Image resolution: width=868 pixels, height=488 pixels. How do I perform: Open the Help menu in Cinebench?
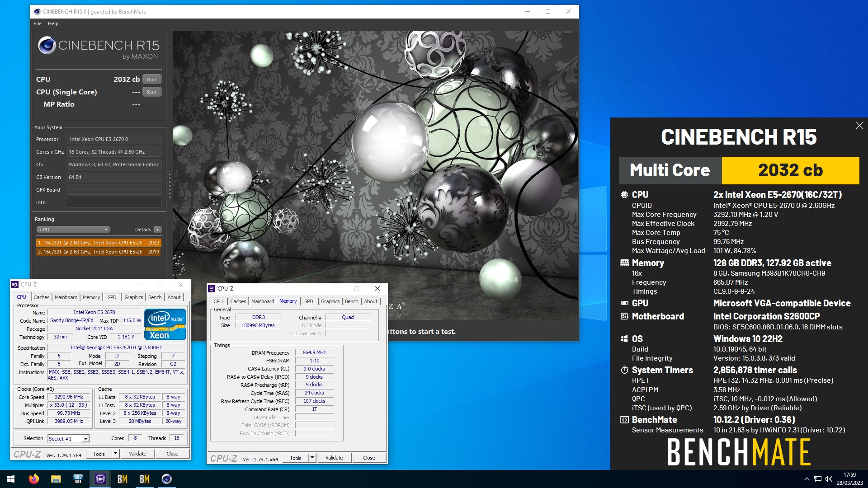[53, 23]
